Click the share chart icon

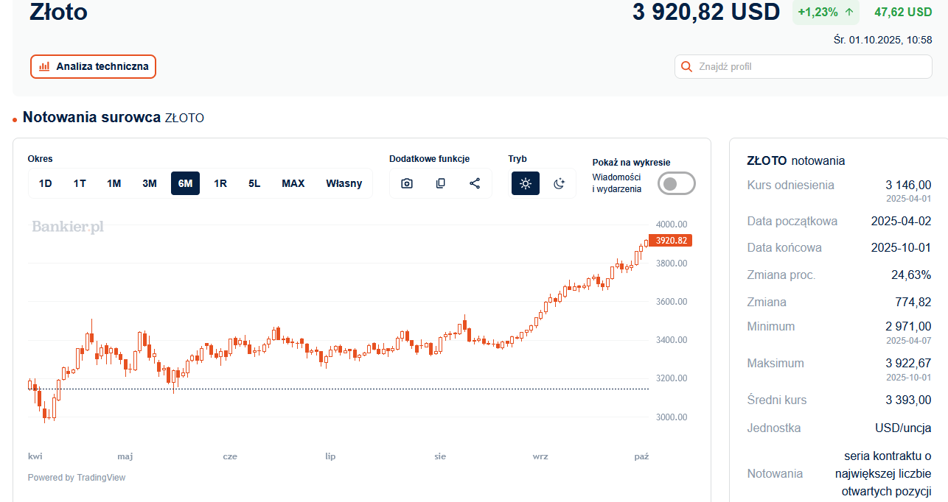[474, 183]
